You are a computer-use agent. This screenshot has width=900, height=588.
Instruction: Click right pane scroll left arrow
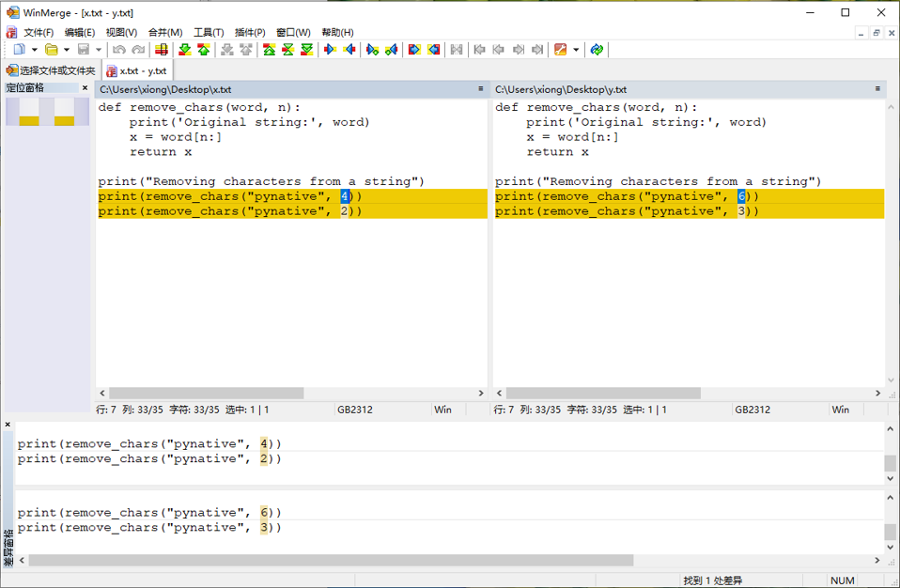click(499, 393)
